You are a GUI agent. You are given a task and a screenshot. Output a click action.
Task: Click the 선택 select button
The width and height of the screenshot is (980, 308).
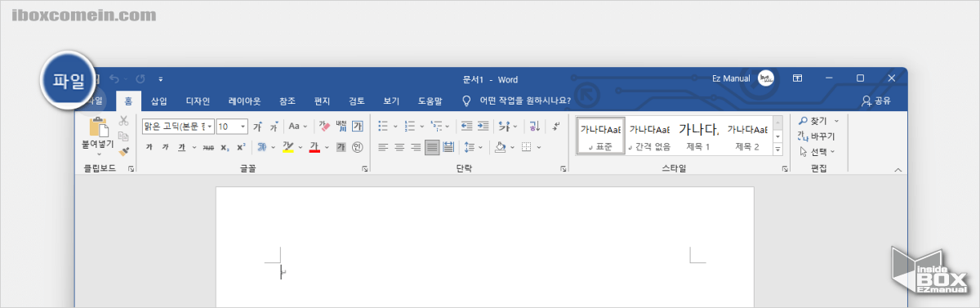[x=817, y=151]
